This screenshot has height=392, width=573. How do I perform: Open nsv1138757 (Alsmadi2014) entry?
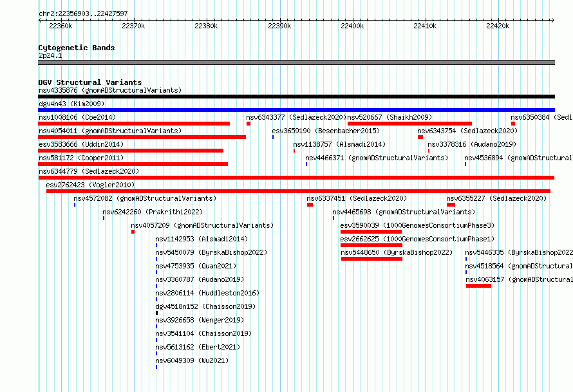tap(339, 144)
